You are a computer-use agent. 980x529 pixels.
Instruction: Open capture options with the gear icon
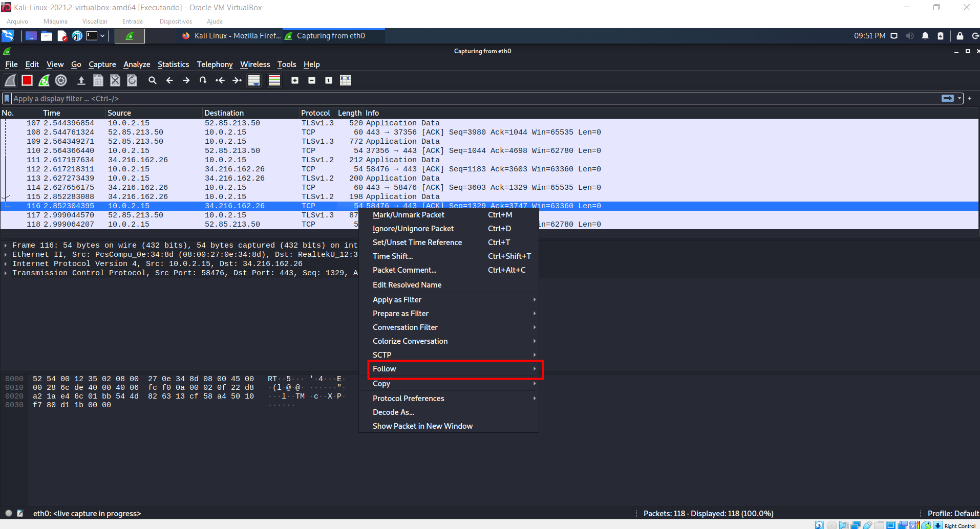(61, 80)
